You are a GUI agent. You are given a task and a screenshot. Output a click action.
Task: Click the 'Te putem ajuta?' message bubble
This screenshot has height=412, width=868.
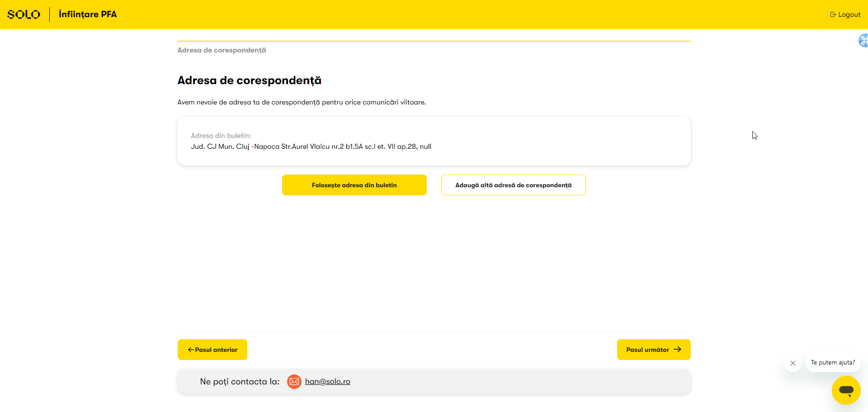pos(833,363)
